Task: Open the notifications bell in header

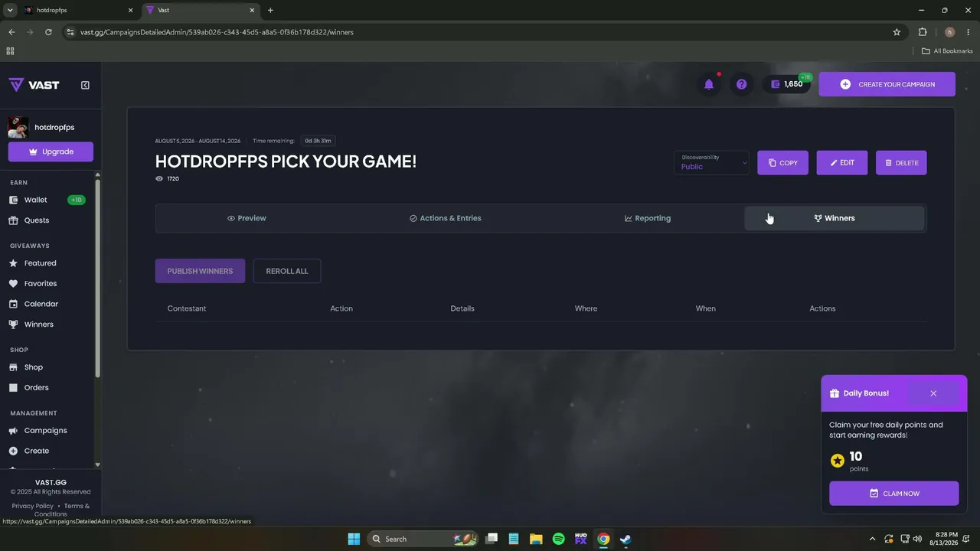Action: pos(709,84)
